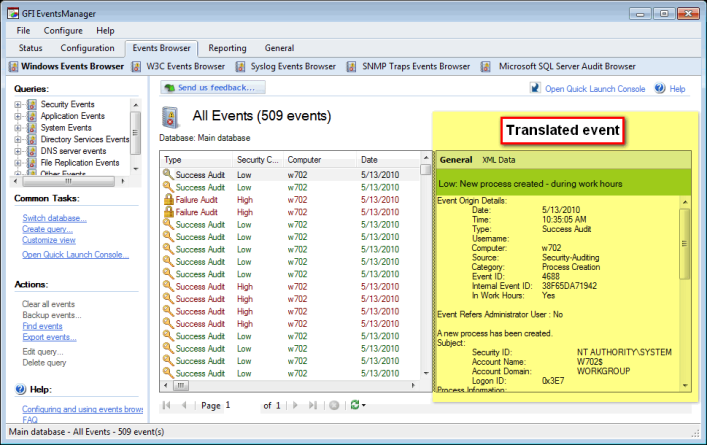Expand Security Events tree node

18,105
